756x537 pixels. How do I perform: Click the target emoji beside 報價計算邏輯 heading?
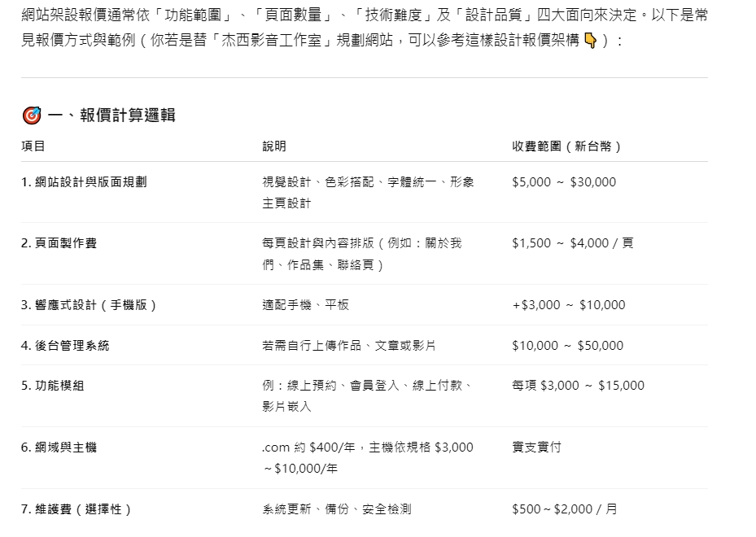pyautogui.click(x=32, y=116)
